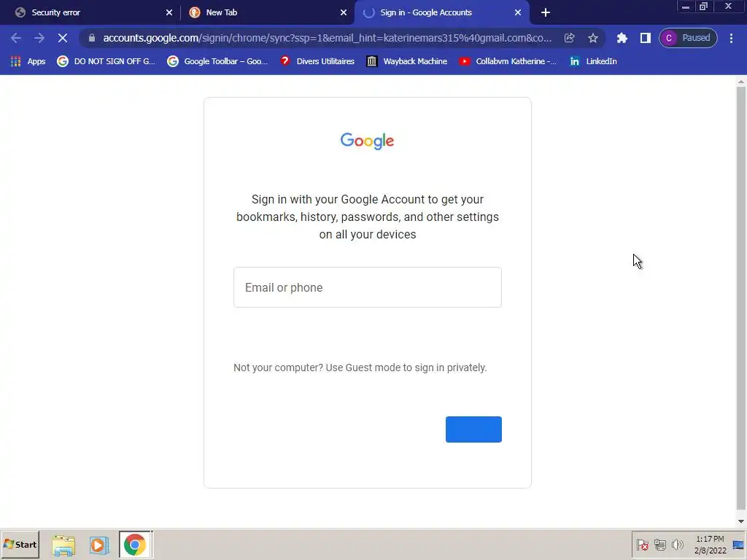This screenshot has width=747, height=560.
Task: Switch to the Security error tab
Action: pyautogui.click(x=91, y=12)
